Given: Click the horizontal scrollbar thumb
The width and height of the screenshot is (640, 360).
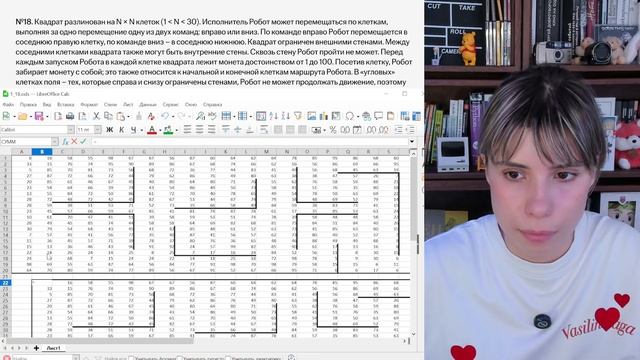Looking at the screenshot, I should (x=100, y=340).
